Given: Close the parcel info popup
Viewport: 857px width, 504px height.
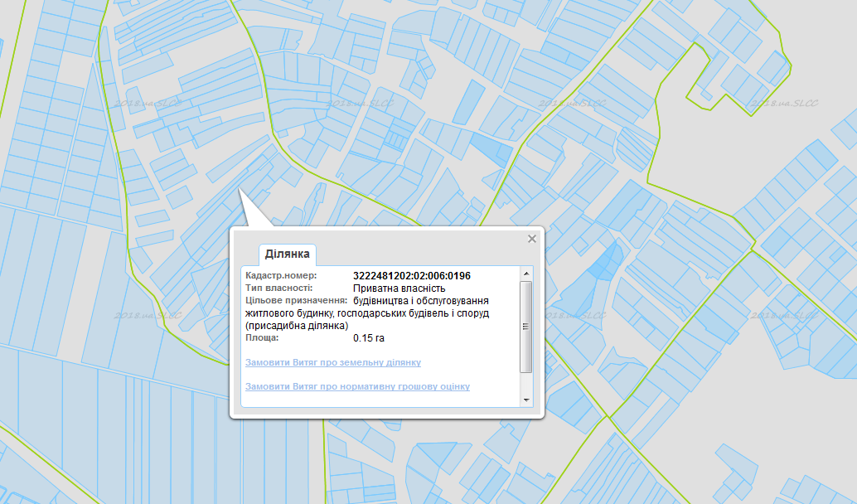Looking at the screenshot, I should pos(532,239).
